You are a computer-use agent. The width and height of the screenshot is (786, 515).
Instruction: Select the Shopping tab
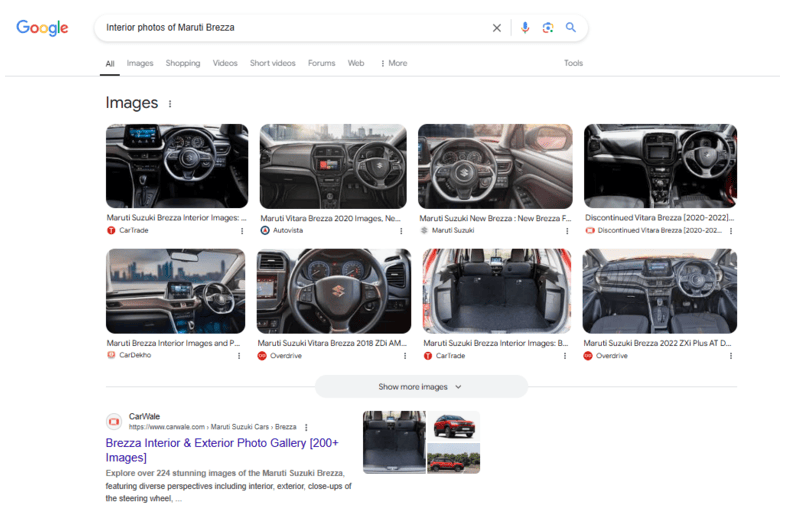pos(183,63)
